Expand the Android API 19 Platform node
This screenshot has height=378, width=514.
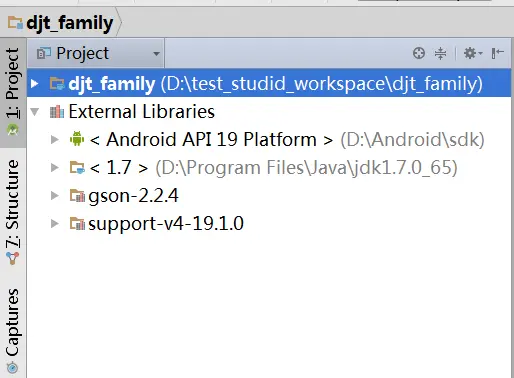54,139
